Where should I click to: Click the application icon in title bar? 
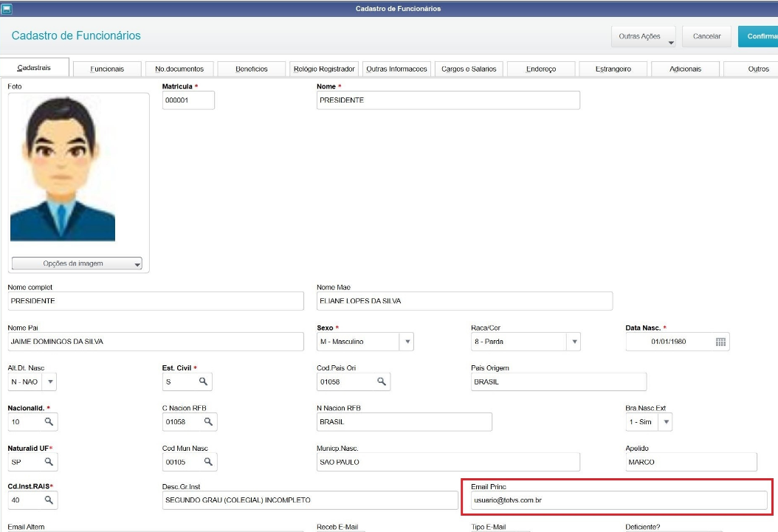(x=7, y=8)
